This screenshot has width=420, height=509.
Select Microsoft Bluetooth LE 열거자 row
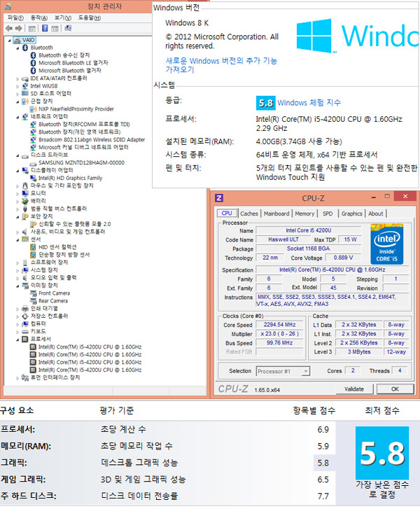73,63
